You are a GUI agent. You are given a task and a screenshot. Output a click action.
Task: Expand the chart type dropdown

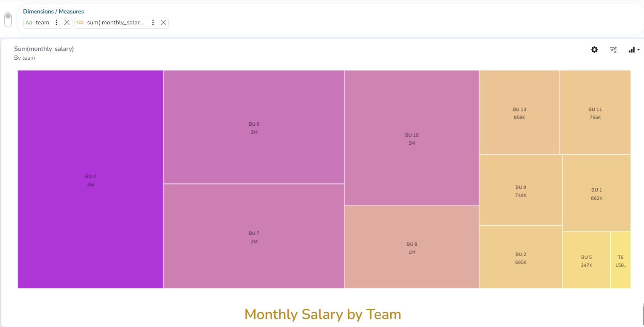coord(634,50)
